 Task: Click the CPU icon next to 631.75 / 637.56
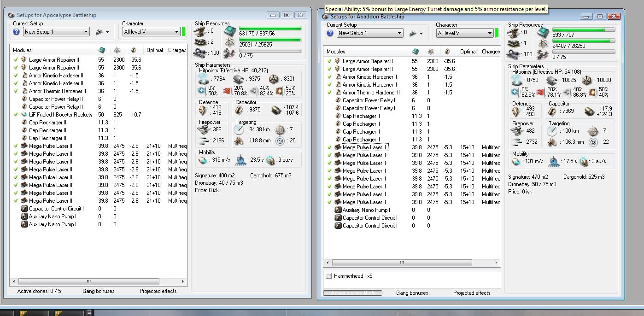pos(230,32)
